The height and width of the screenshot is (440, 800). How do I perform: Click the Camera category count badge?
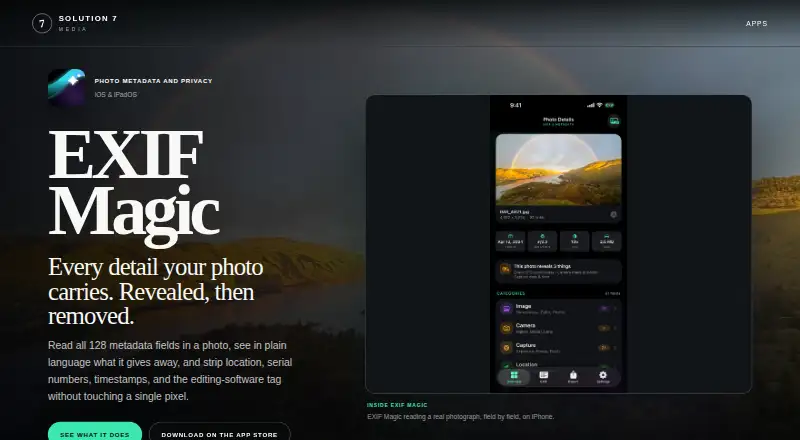604,328
